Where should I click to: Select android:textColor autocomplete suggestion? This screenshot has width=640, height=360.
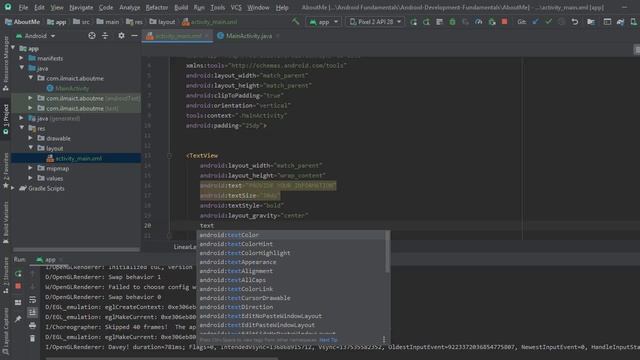click(x=291, y=235)
